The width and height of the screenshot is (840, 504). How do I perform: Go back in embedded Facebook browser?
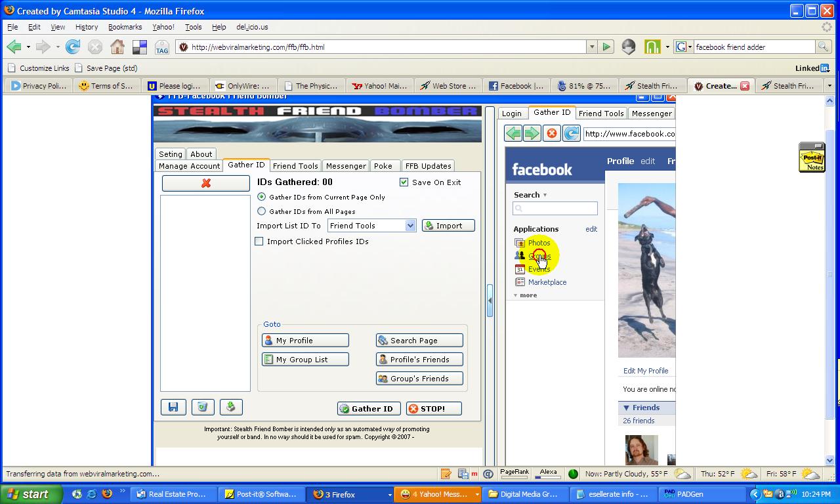[x=513, y=133]
